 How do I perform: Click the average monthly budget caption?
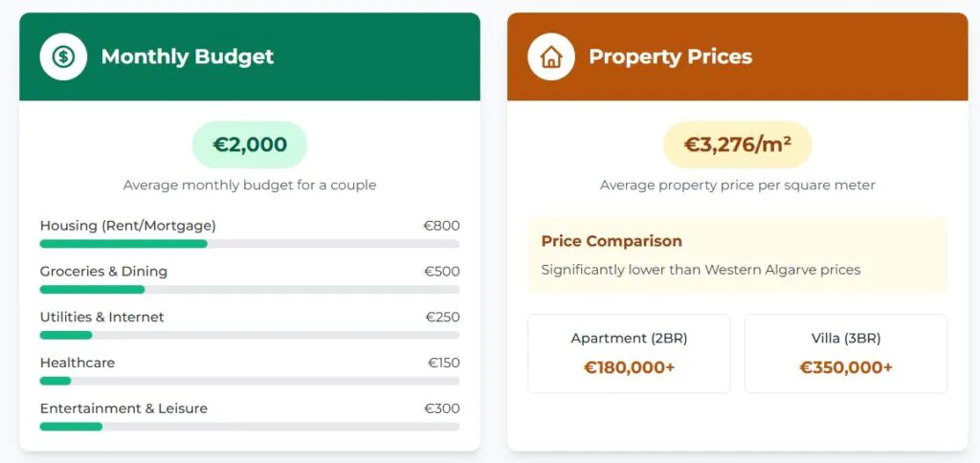[250, 185]
